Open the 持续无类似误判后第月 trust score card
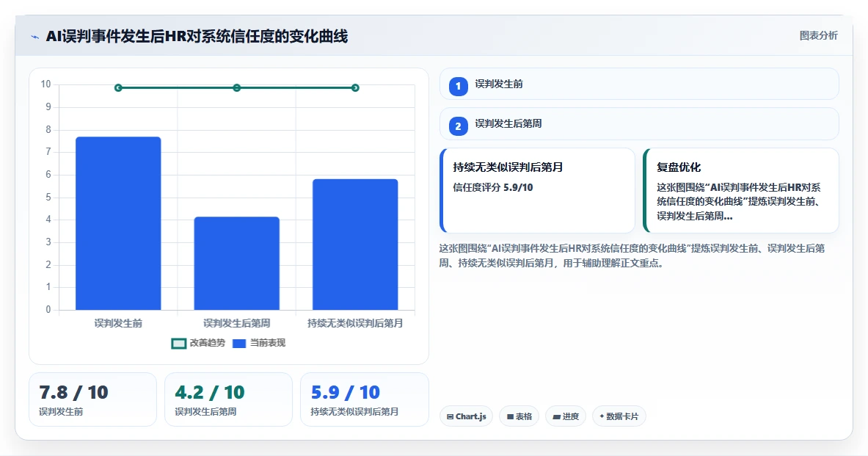Viewport: 868px width, 456px height. 537,190
